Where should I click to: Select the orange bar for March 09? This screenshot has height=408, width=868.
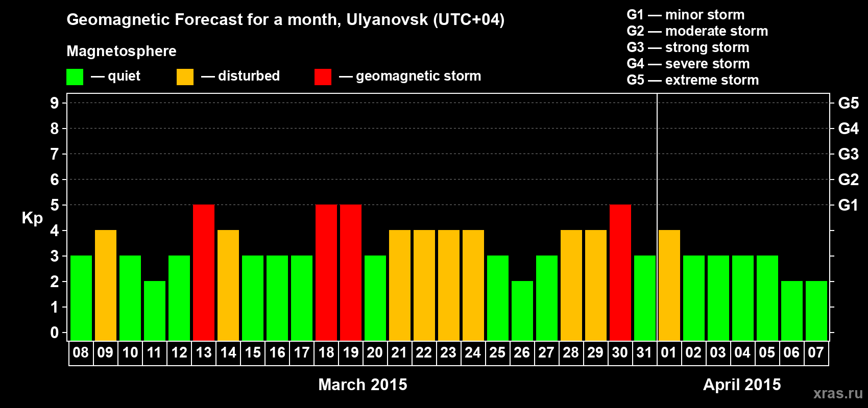106,285
